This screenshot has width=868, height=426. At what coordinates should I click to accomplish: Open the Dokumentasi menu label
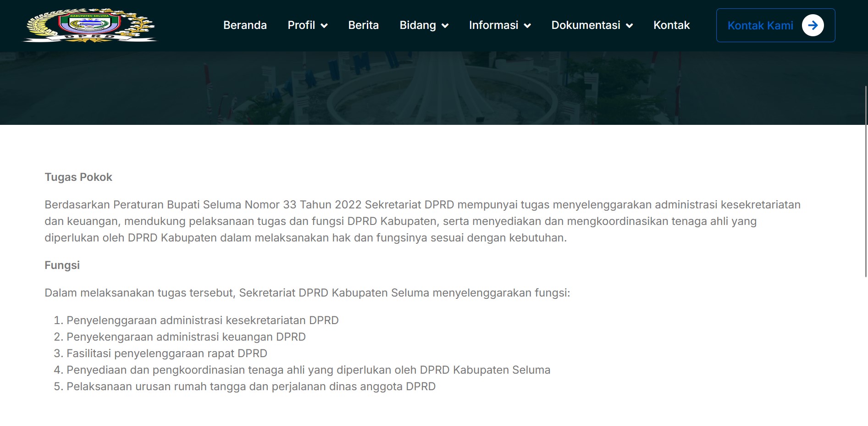[586, 25]
